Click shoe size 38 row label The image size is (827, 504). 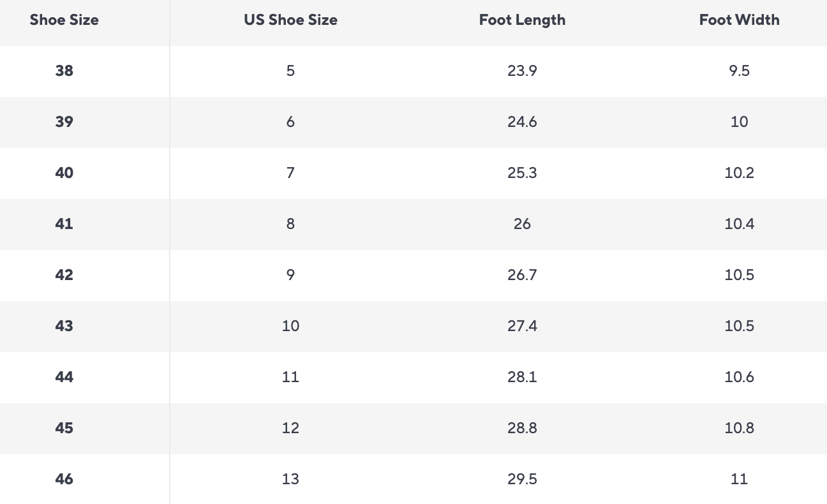64,71
